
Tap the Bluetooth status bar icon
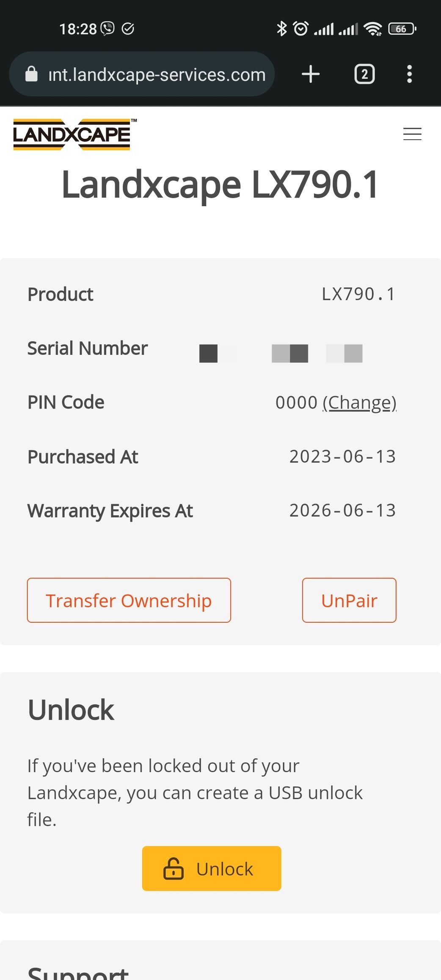coord(281,29)
